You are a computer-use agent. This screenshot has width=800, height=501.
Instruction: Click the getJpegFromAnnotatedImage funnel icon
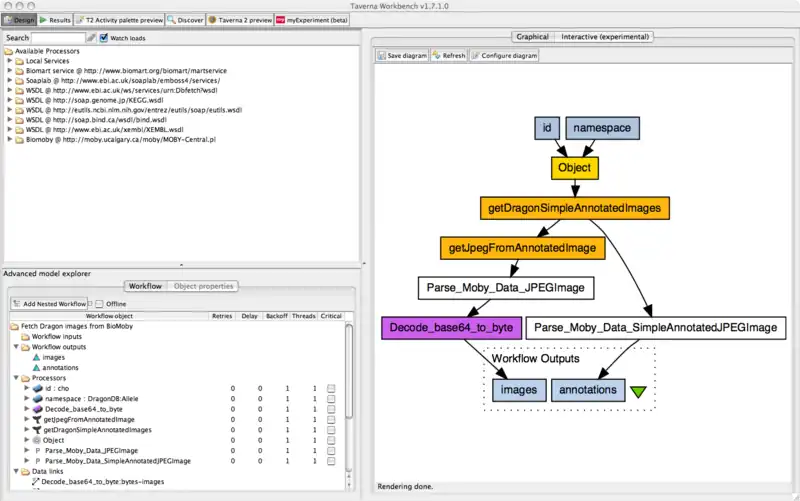point(37,420)
